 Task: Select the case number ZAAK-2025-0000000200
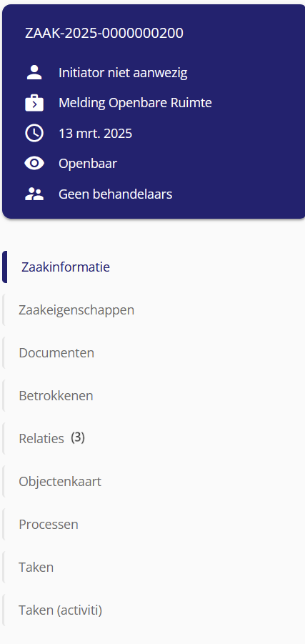click(x=104, y=33)
